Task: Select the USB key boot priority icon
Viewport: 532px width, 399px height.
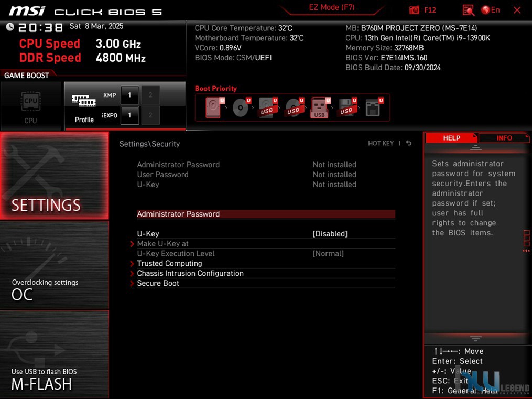Action: (x=320, y=107)
